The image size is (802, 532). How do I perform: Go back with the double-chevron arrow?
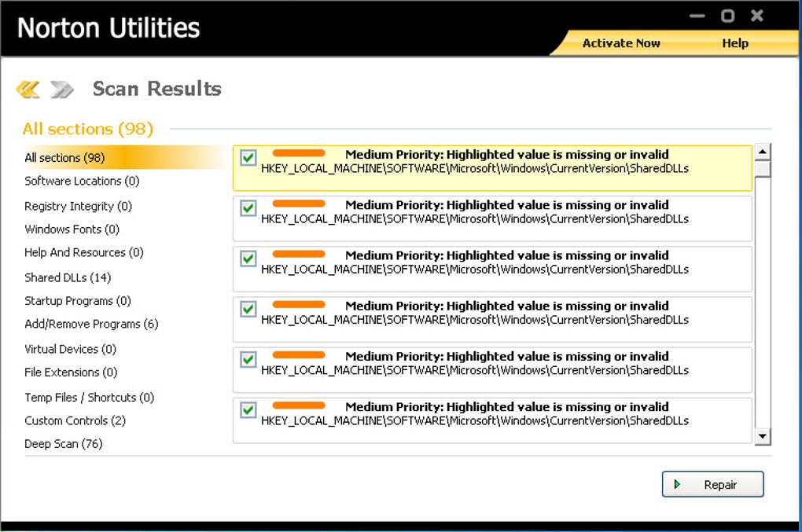(x=28, y=89)
